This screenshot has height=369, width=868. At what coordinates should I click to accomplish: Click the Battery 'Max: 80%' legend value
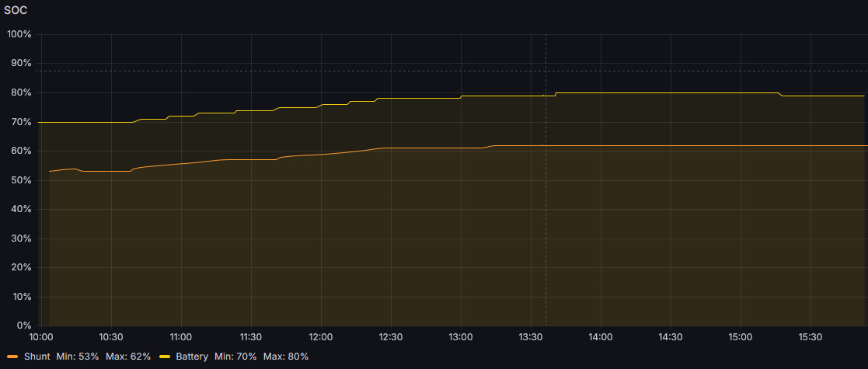[x=286, y=357]
